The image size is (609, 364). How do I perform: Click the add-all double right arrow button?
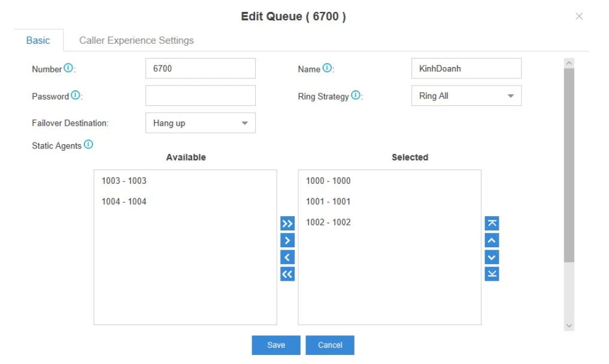[287, 224]
